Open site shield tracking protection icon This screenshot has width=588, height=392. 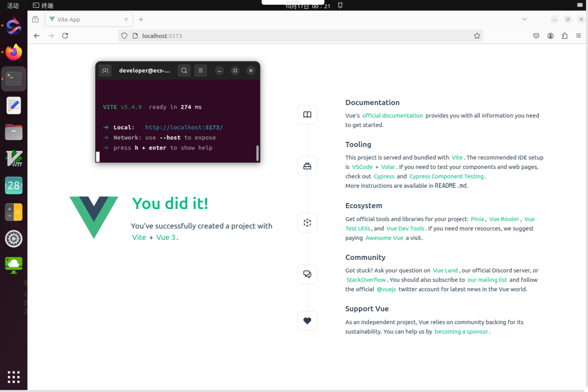[124, 36]
